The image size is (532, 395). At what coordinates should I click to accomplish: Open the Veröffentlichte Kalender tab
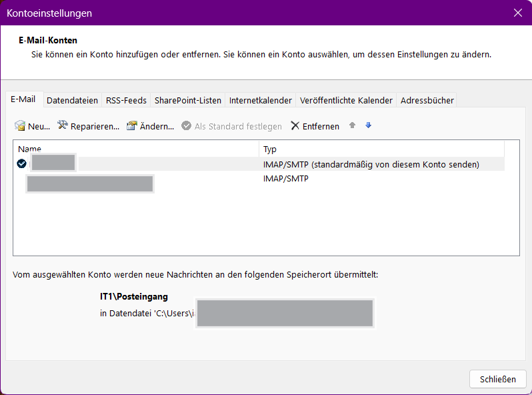coord(346,101)
